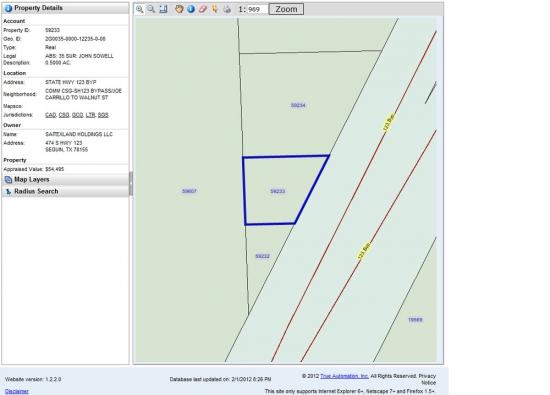
Task: Click parcel label 59234 on map
Action: click(298, 105)
